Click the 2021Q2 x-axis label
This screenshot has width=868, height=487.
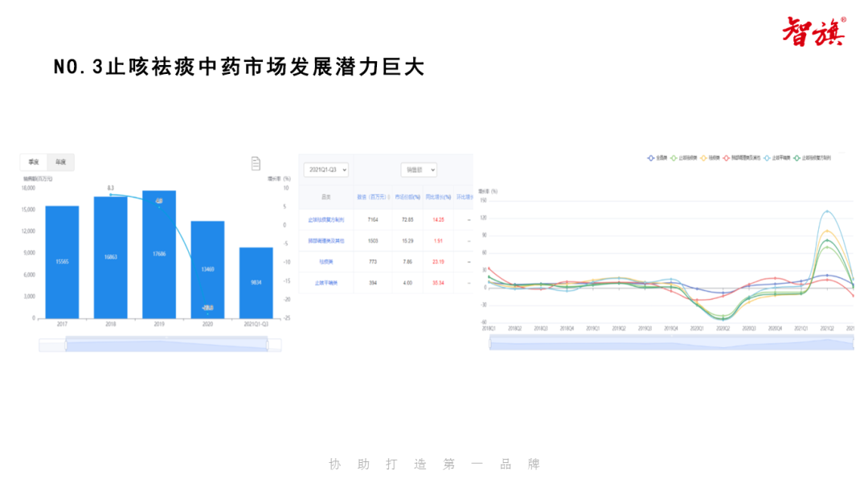[827, 329]
